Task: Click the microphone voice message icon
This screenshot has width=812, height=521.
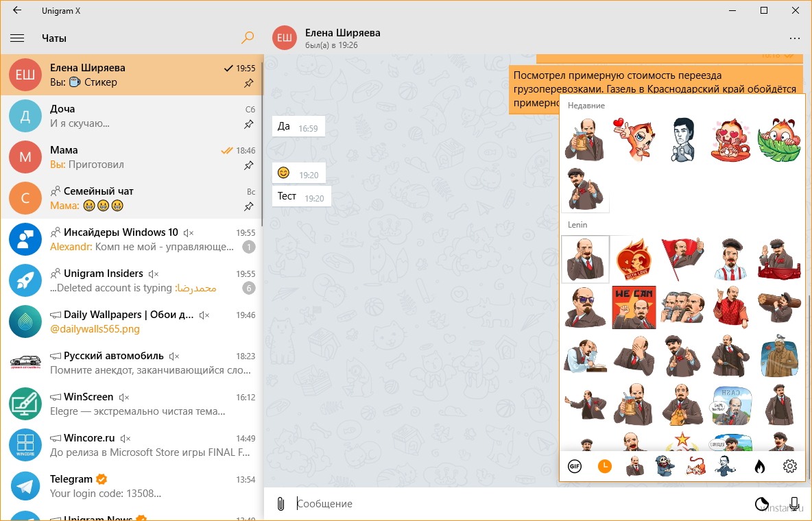Action: click(794, 503)
